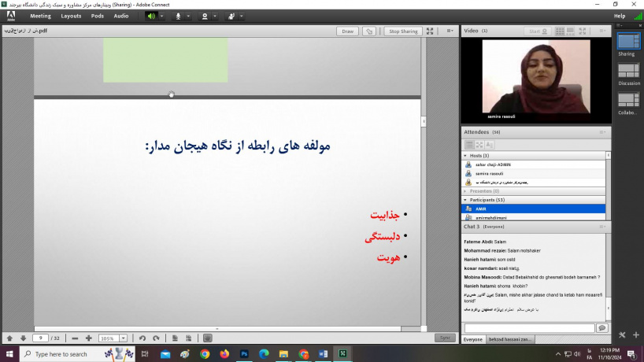This screenshot has height=362, width=644.
Task: Switch Video pod to grid view
Action: pos(560,31)
